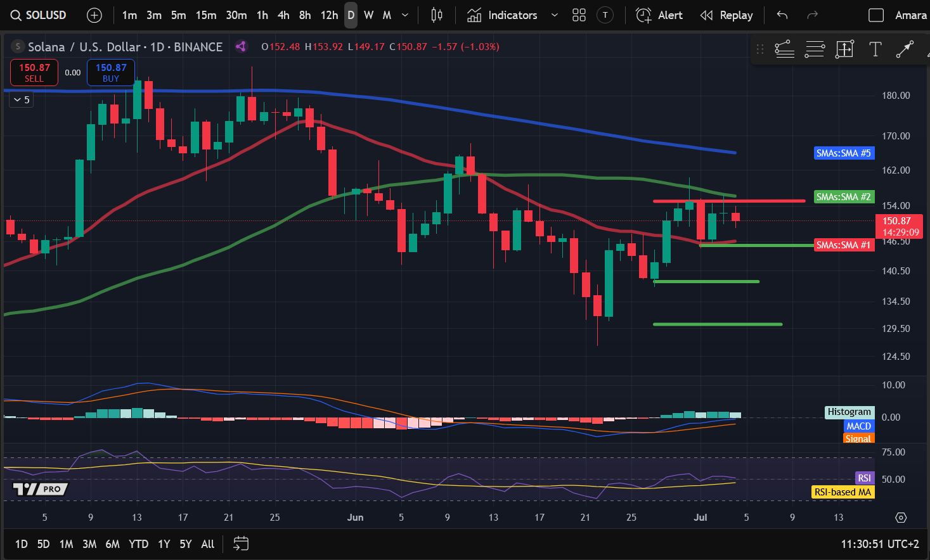Start bar Replay mode
The image size is (930, 560).
(727, 15)
